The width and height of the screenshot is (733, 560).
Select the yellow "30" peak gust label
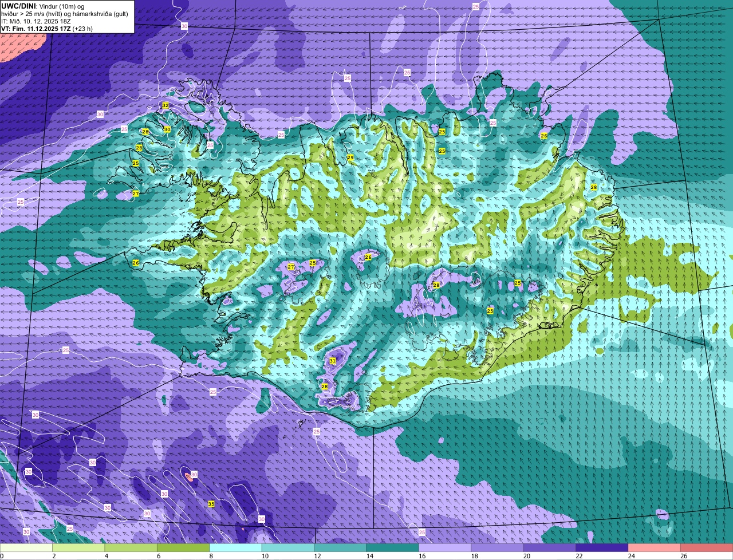pyautogui.click(x=167, y=129)
